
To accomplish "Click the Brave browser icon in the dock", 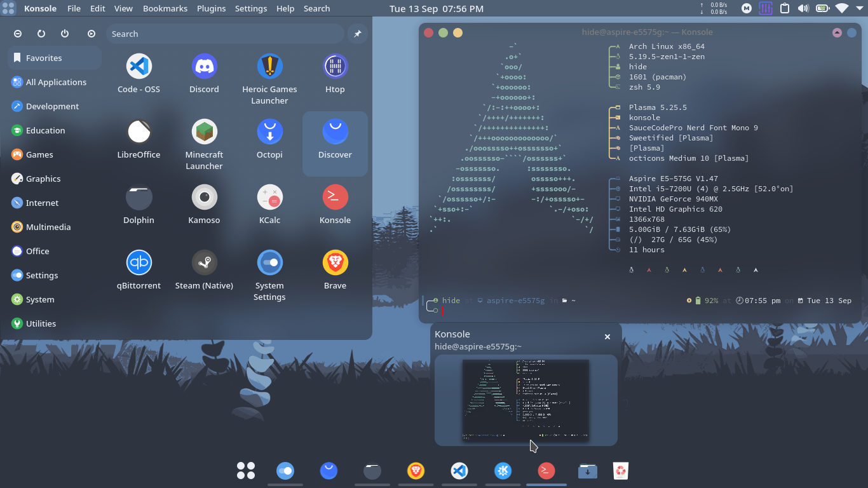I will pyautogui.click(x=416, y=471).
